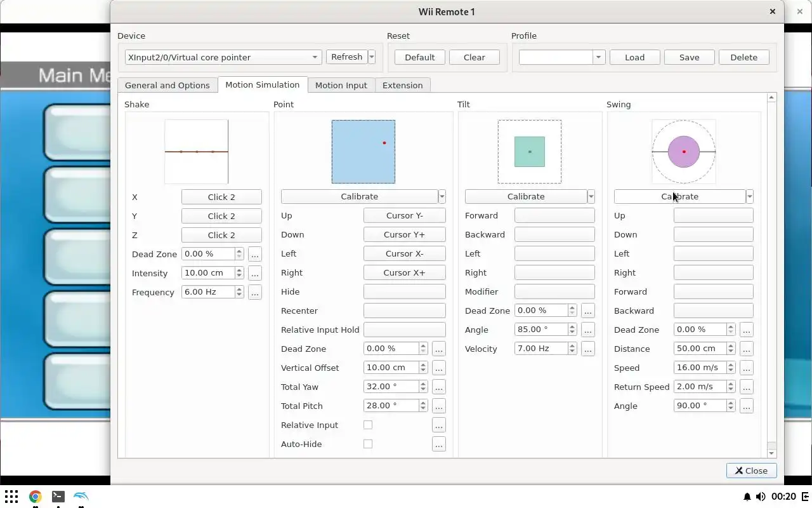812x508 pixels.
Task: Delete the selected profile
Action: point(744,57)
